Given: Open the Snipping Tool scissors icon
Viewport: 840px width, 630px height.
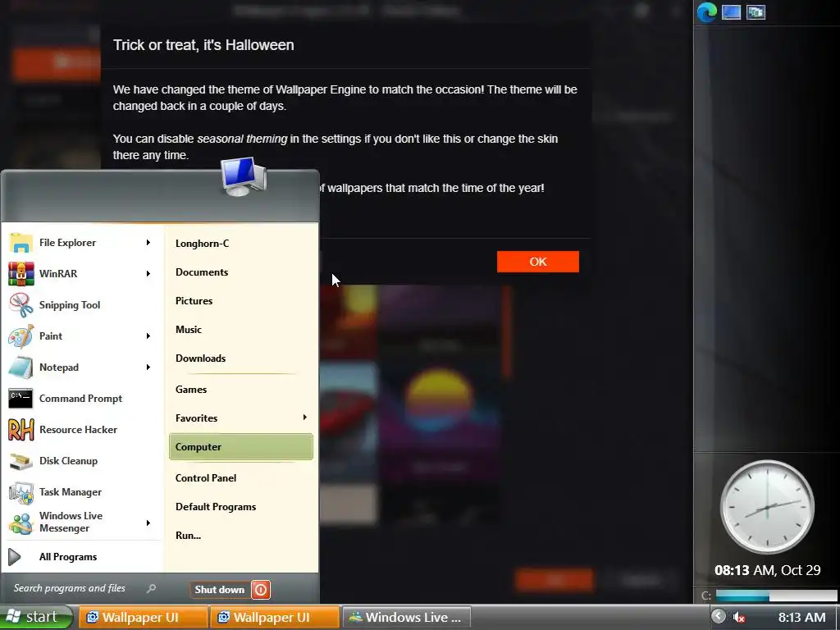Looking at the screenshot, I should 21,305.
